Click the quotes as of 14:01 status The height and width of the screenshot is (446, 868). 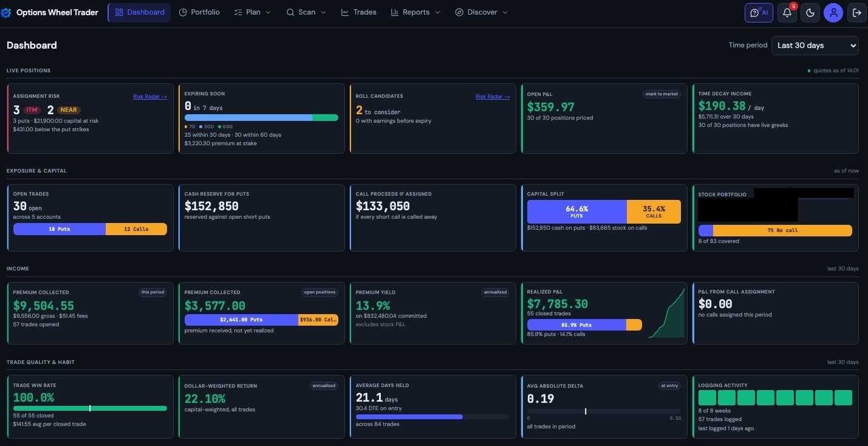click(x=833, y=70)
